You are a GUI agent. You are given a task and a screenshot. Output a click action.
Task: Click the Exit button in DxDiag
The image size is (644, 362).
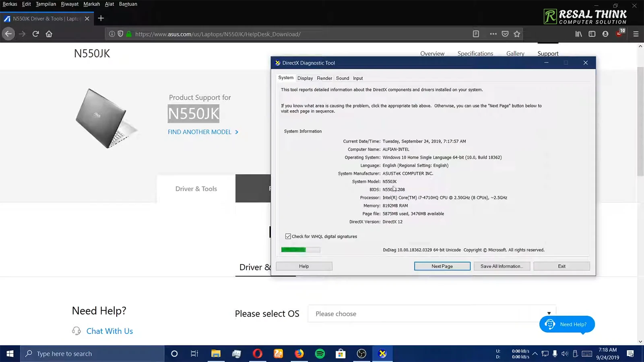coord(561,266)
